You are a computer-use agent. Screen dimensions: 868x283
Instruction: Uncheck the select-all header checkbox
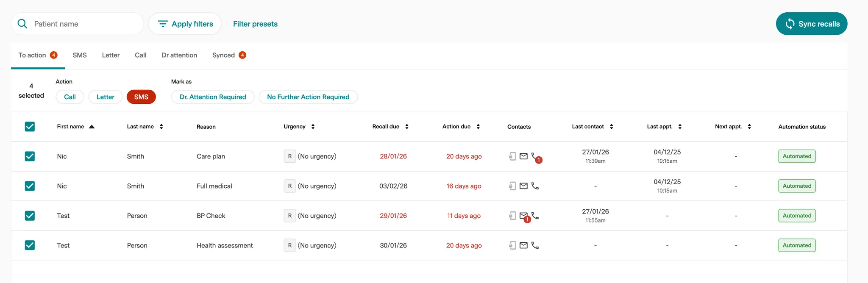click(30, 127)
